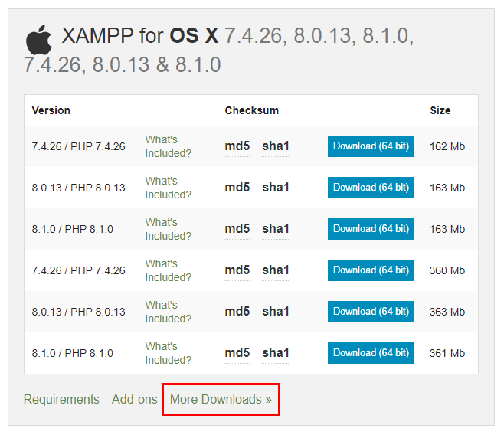This screenshot has width=504, height=435.
Task: Download the 163 Mb PHP 8.0.13 build
Action: pyautogui.click(x=371, y=188)
